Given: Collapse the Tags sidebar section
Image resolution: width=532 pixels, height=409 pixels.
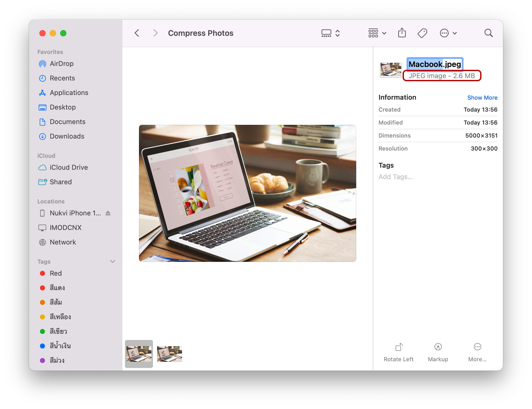Looking at the screenshot, I should 113,261.
